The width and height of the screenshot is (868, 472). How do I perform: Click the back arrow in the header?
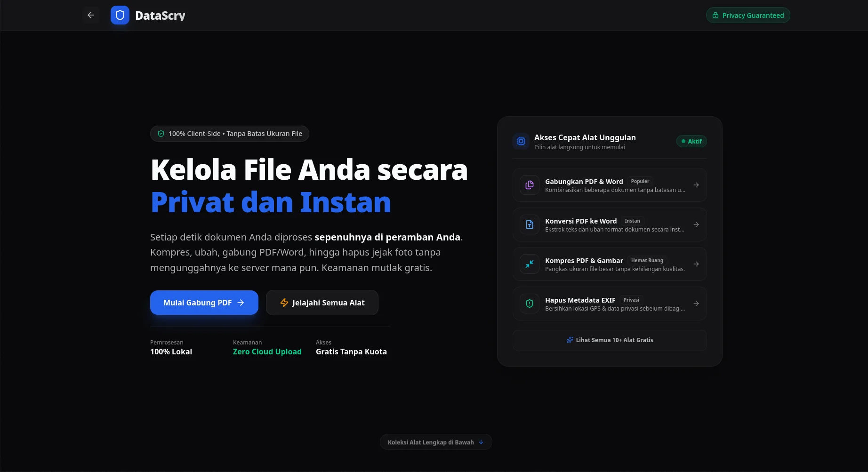point(91,15)
